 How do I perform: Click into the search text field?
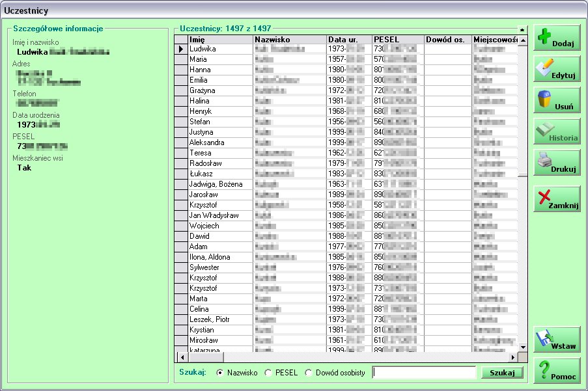(x=424, y=373)
